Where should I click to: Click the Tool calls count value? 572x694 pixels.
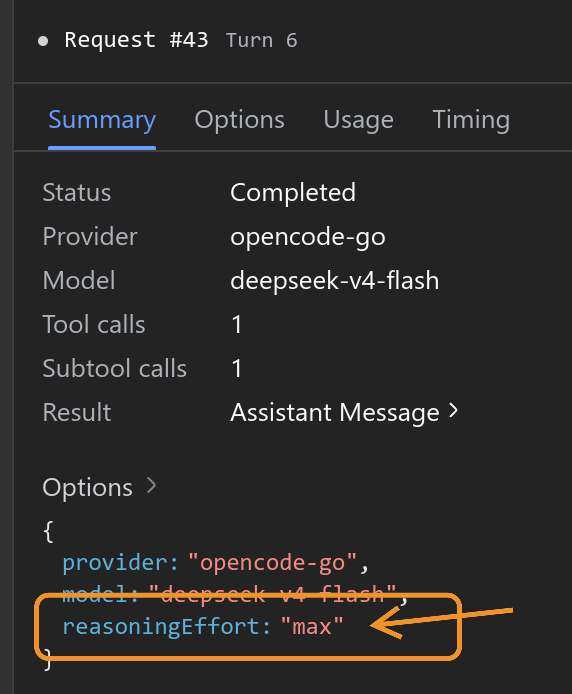pyautogui.click(x=237, y=324)
